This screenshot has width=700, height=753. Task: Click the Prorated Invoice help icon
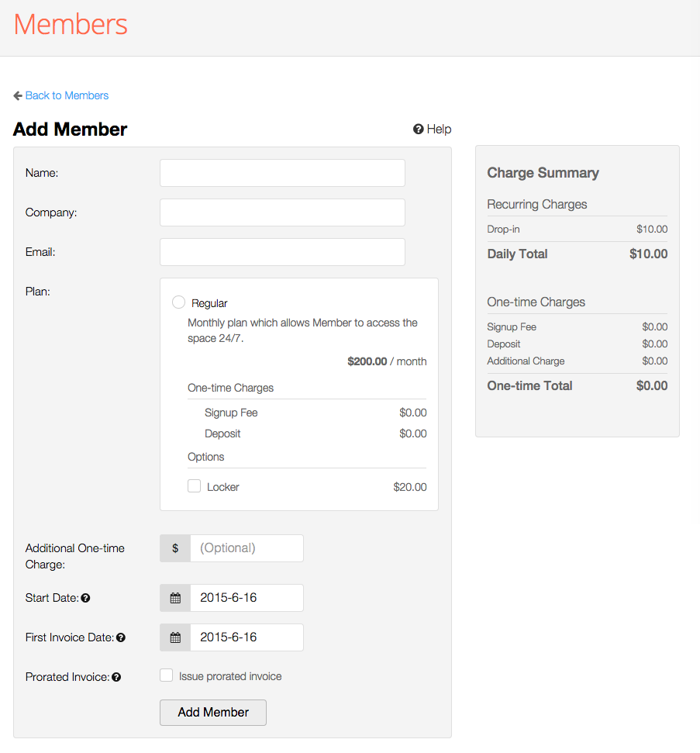(x=116, y=677)
